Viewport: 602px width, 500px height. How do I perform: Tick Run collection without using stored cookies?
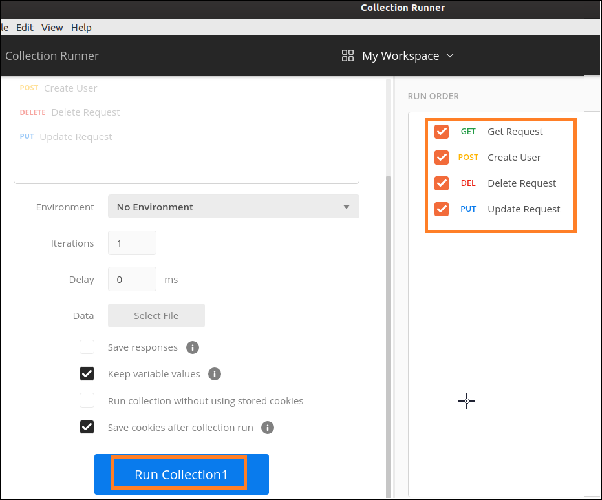[87, 401]
